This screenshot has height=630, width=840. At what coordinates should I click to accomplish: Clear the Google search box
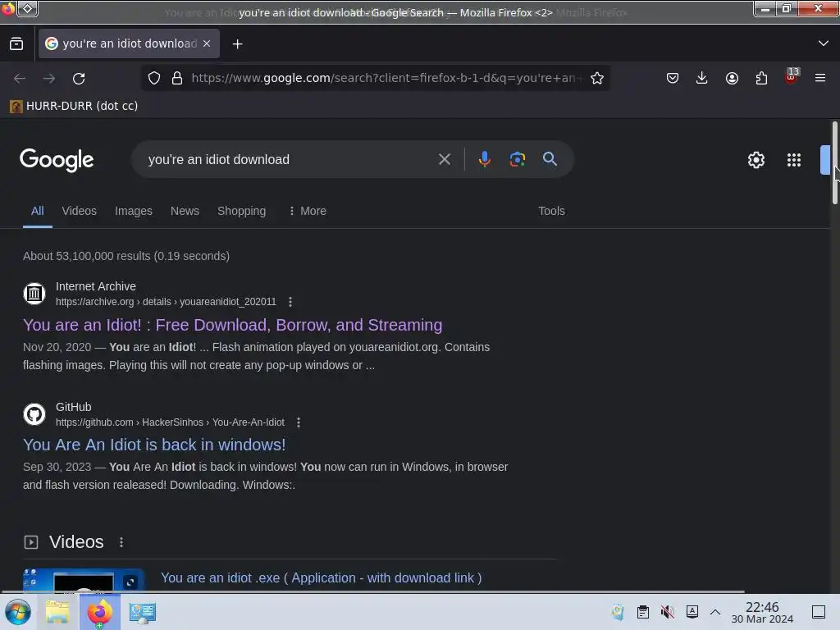tap(444, 160)
